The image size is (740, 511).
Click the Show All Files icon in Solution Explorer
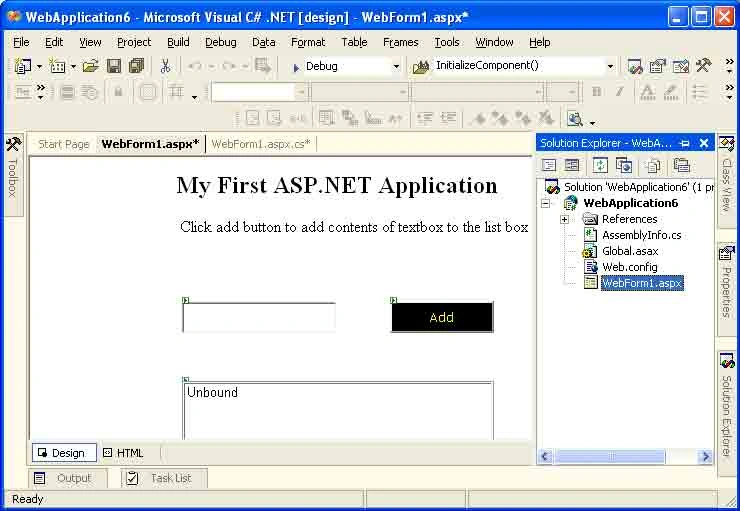pos(653,166)
